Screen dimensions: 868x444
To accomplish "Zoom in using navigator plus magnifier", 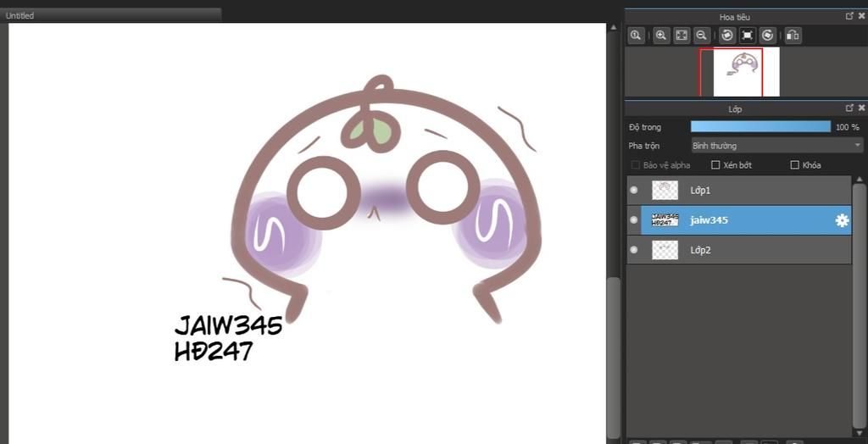I will 660,36.
